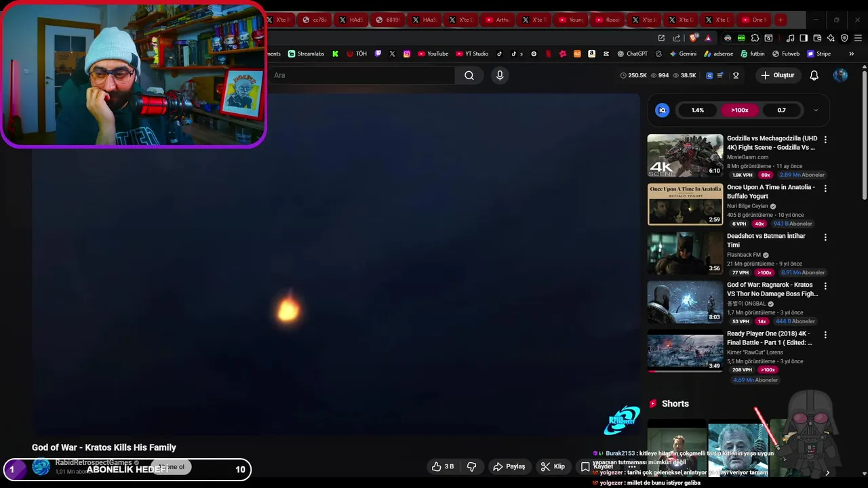Click the Ara search input field

click(x=363, y=75)
